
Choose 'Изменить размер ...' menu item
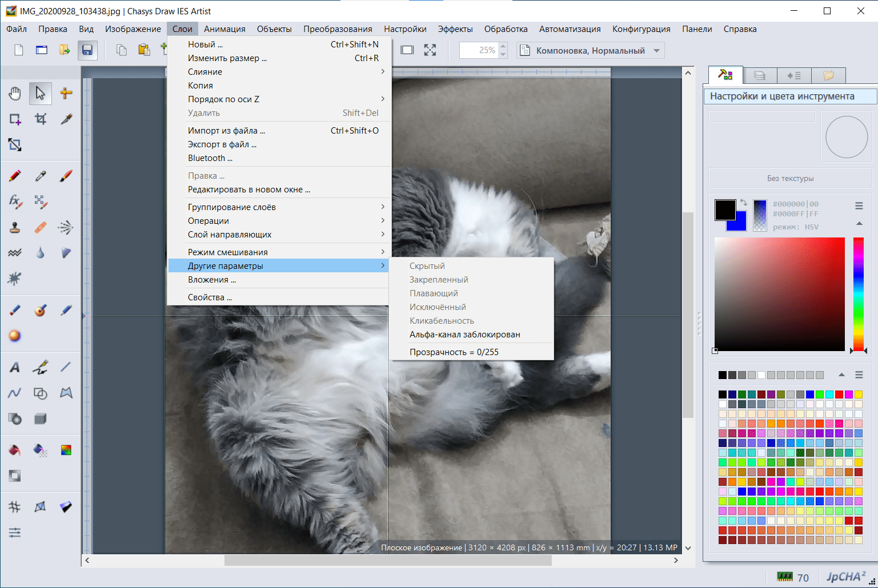pyautogui.click(x=279, y=58)
